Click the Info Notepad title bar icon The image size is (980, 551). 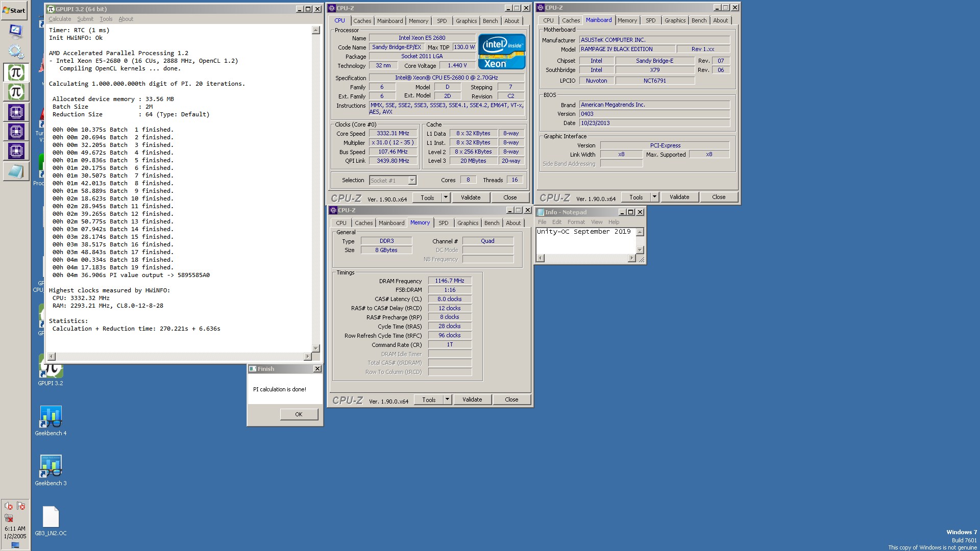(x=541, y=212)
